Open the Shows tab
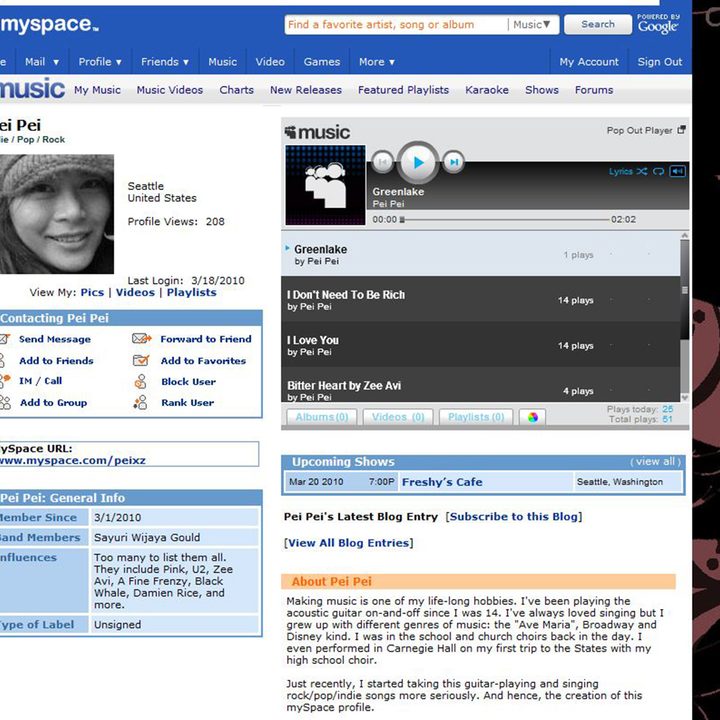Image resolution: width=720 pixels, height=720 pixels. (542, 90)
